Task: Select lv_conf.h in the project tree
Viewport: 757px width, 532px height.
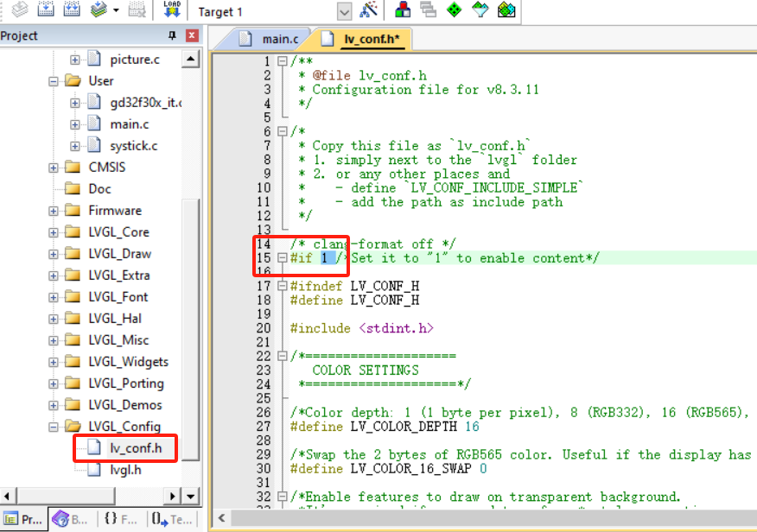Action: (136, 448)
